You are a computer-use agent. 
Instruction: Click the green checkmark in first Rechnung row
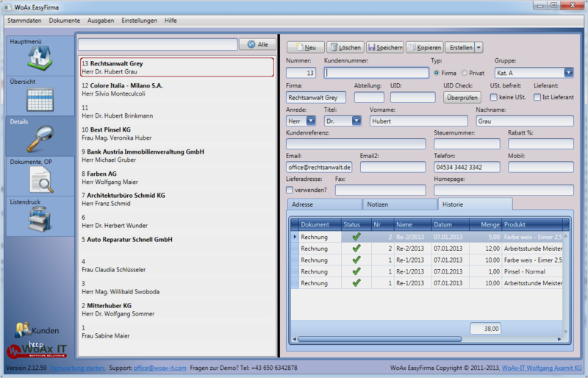pos(356,237)
